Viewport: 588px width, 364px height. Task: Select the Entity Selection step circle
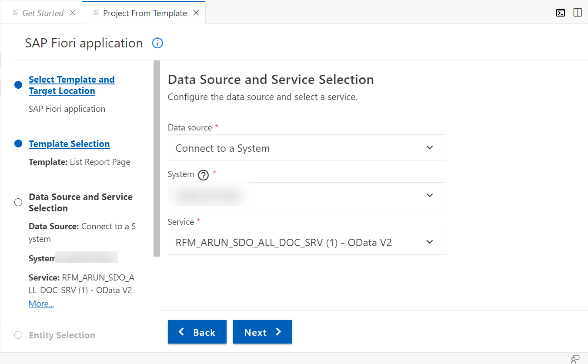(x=18, y=335)
